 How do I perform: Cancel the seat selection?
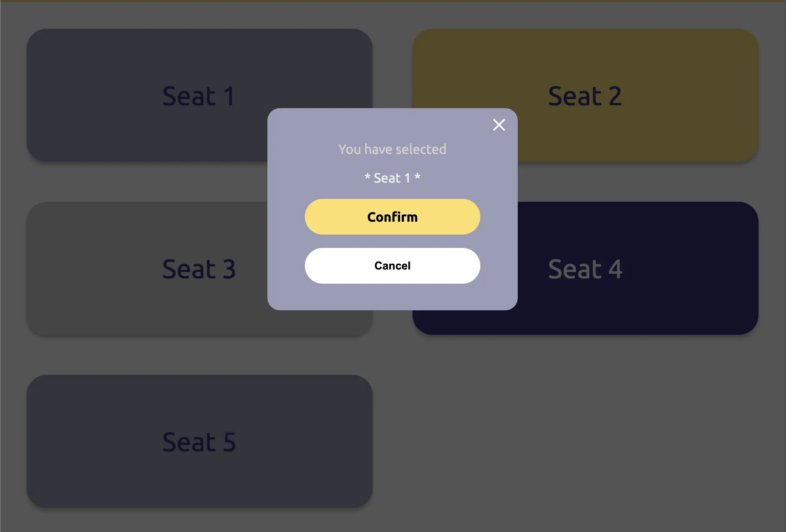click(392, 266)
